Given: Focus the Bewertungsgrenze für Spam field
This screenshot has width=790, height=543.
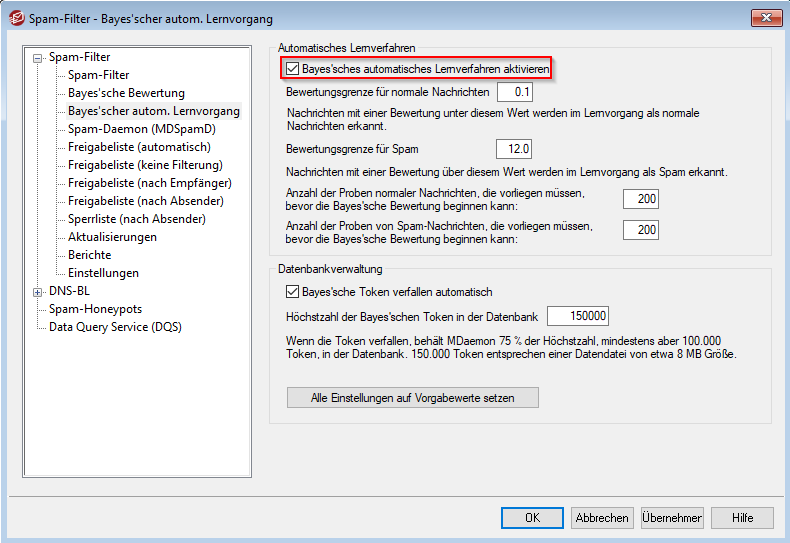Looking at the screenshot, I should (x=518, y=148).
